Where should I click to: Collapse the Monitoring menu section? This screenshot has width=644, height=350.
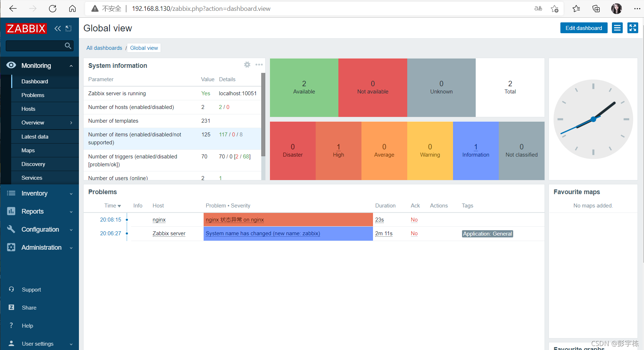(71, 66)
